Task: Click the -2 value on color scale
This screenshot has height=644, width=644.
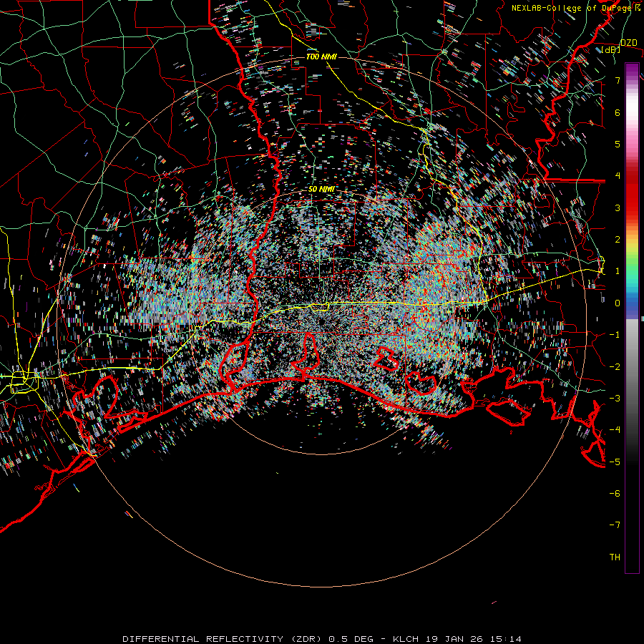Action: pyautogui.click(x=615, y=367)
